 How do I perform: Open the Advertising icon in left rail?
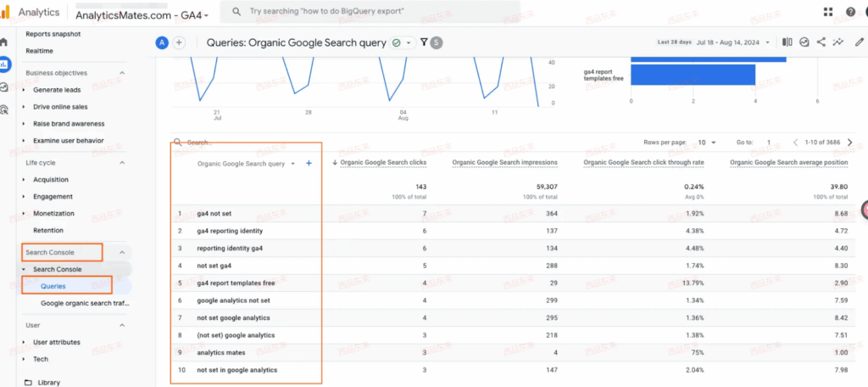4,109
